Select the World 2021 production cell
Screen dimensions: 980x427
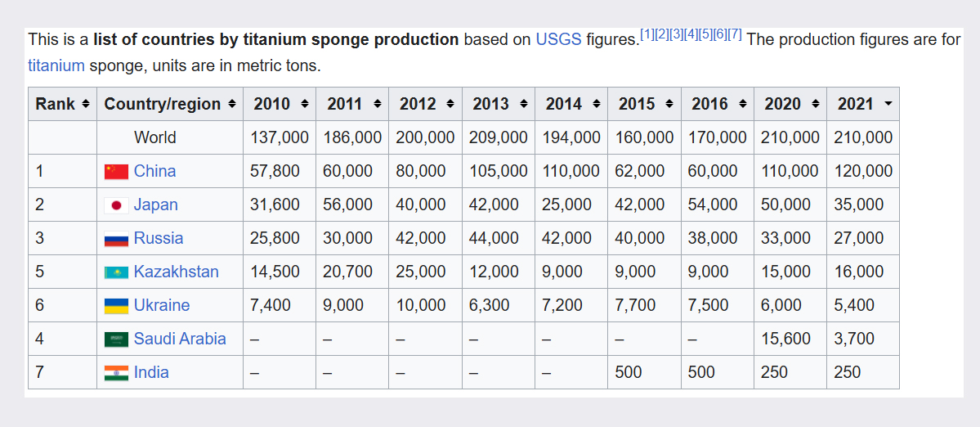click(x=862, y=137)
